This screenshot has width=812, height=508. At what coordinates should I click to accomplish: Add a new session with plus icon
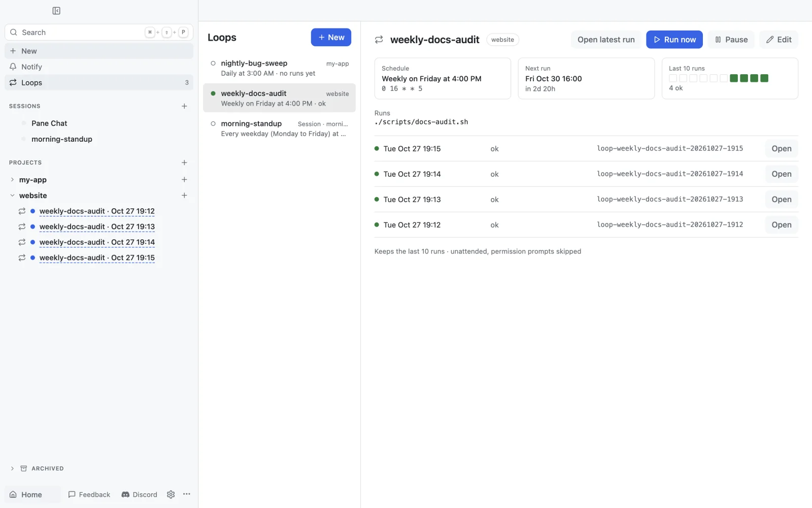point(184,106)
